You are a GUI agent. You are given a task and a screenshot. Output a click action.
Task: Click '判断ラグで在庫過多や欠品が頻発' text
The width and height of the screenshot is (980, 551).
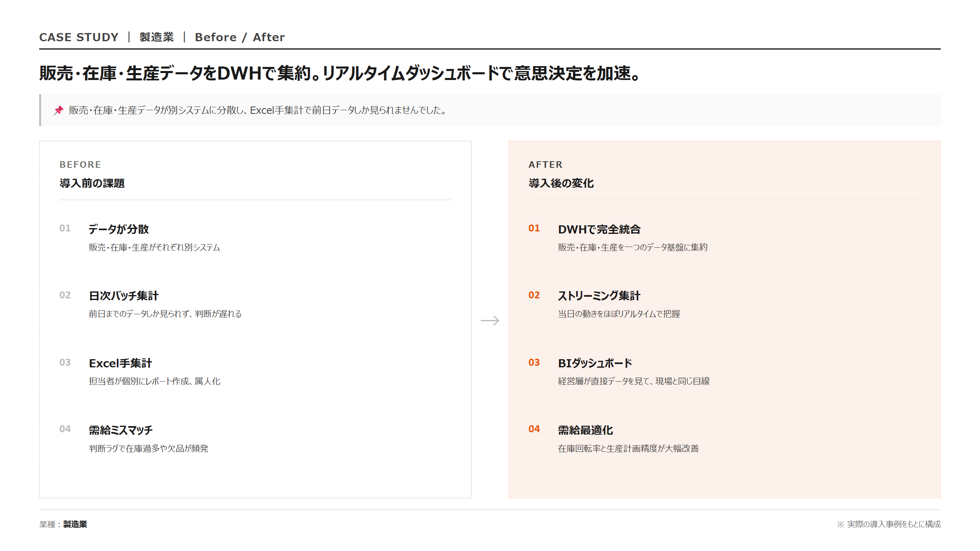pos(149,449)
